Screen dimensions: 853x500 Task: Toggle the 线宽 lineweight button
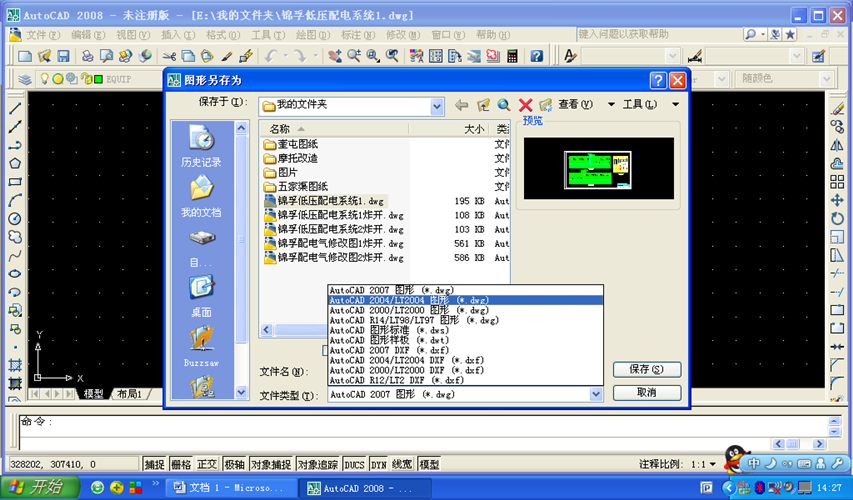[x=402, y=464]
